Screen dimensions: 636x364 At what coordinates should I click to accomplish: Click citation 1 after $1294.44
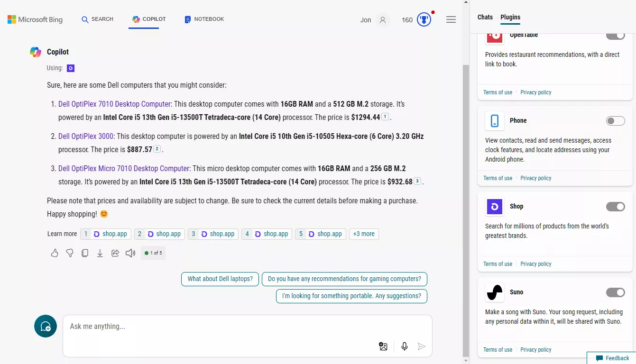click(385, 117)
